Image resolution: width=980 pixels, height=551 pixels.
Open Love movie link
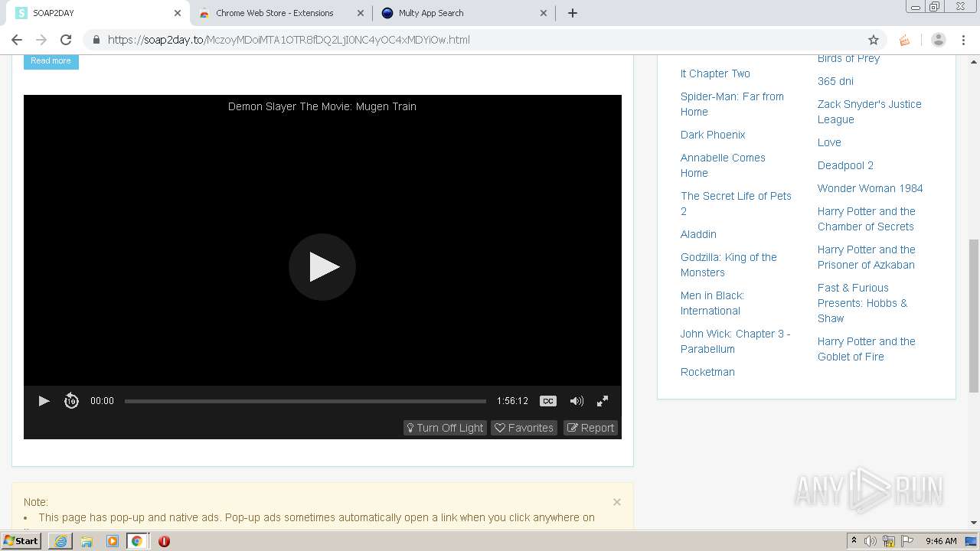coord(829,142)
